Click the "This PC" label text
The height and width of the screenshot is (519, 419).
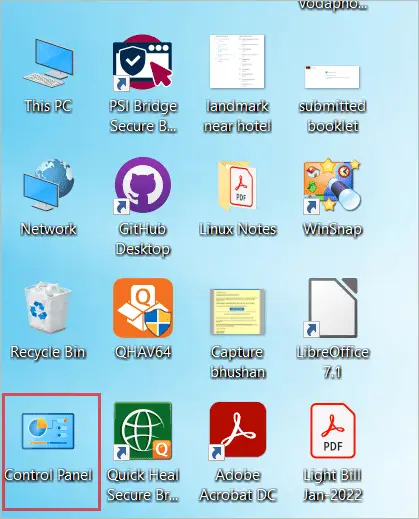pyautogui.click(x=48, y=106)
